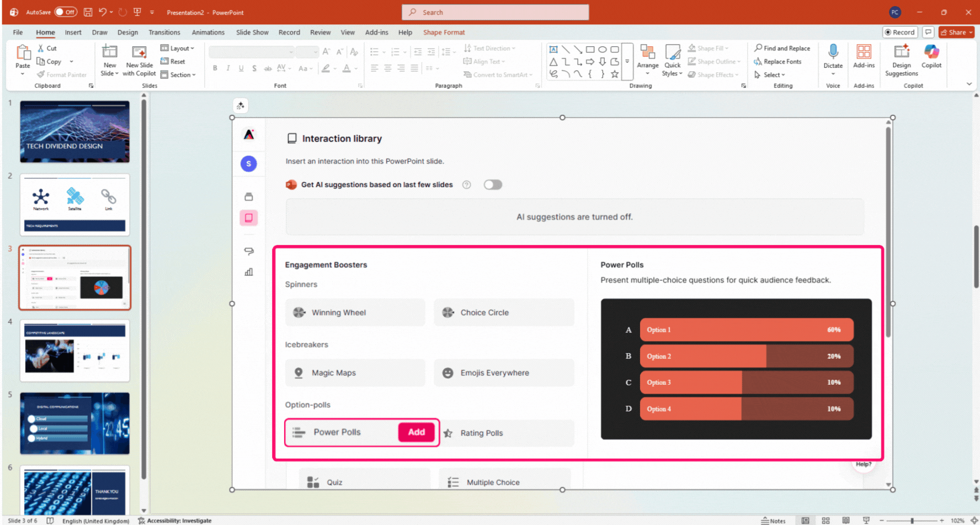Open the Select dropdown in Editing
The image size is (980, 525).
tap(769, 75)
